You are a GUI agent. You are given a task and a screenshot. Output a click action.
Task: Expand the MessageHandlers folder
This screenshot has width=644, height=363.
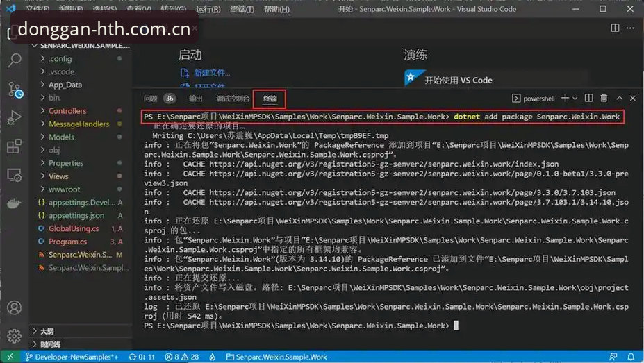tap(81, 124)
